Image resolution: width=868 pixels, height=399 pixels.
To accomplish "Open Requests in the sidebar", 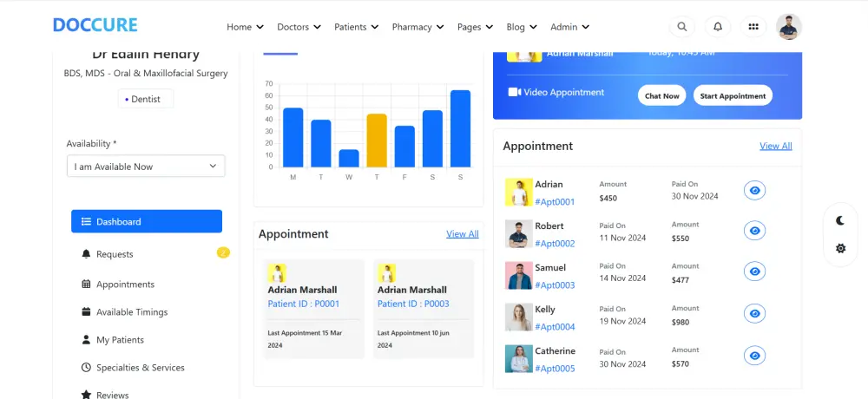I will (115, 254).
